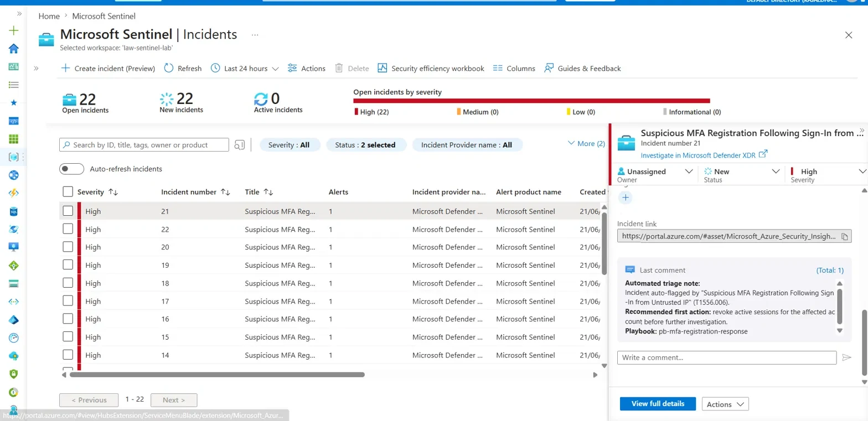Viewport: 868px width, 421px height.
Task: Open the Status : 2 selected filter
Action: coord(366,145)
